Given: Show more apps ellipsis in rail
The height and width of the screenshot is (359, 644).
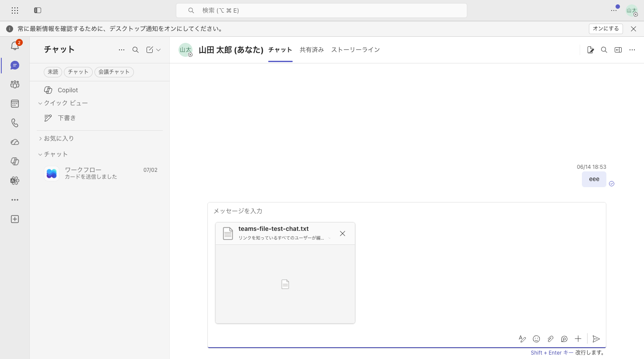Looking at the screenshot, I should (15, 200).
